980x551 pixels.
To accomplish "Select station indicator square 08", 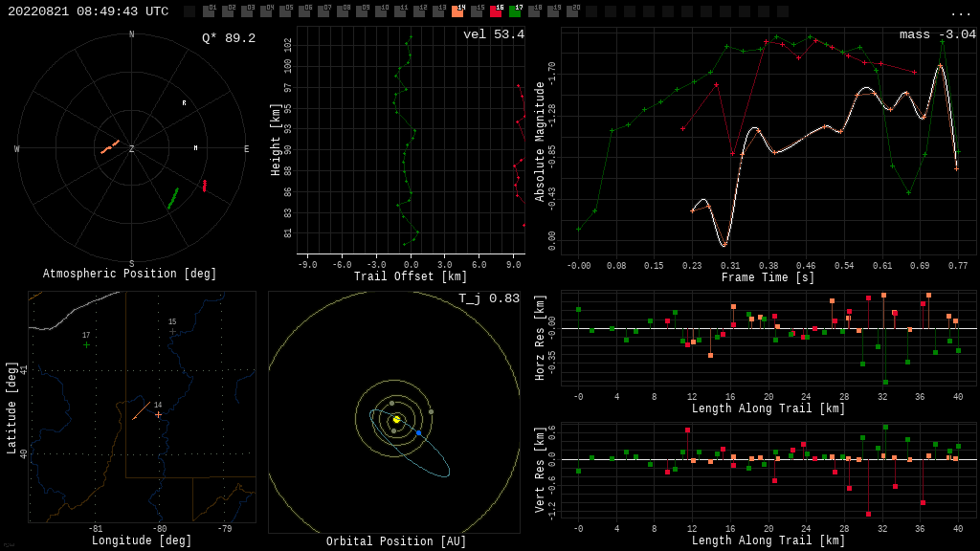I will click(343, 11).
